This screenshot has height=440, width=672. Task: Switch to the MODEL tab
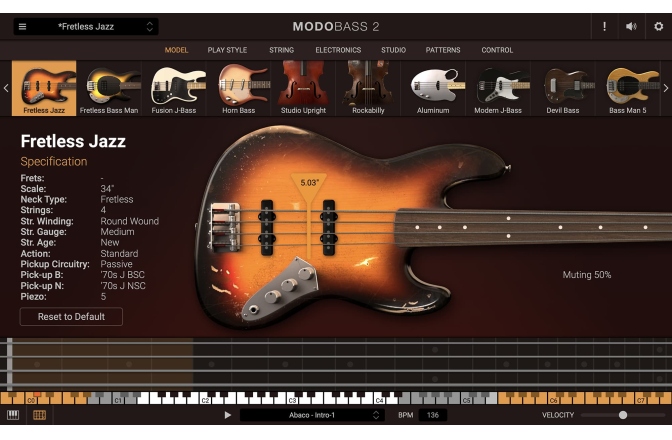click(176, 50)
